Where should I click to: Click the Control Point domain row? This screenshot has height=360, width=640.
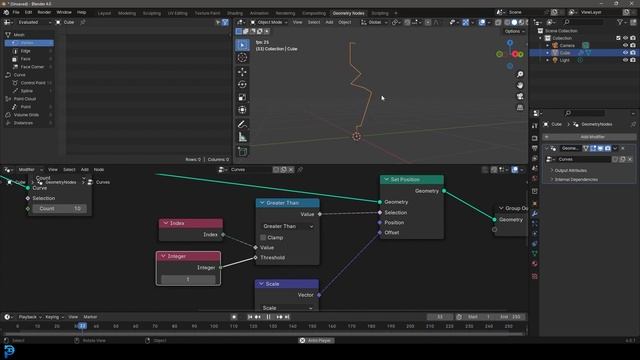coord(29,83)
